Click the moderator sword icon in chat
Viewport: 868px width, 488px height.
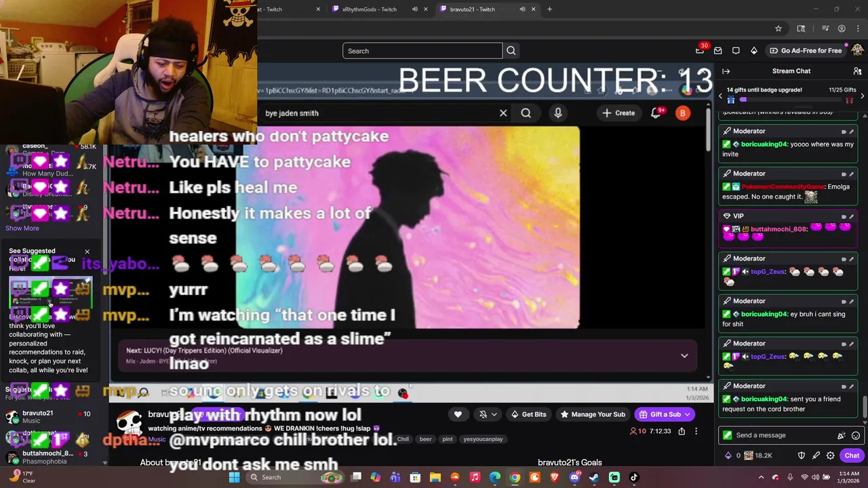tap(816, 455)
